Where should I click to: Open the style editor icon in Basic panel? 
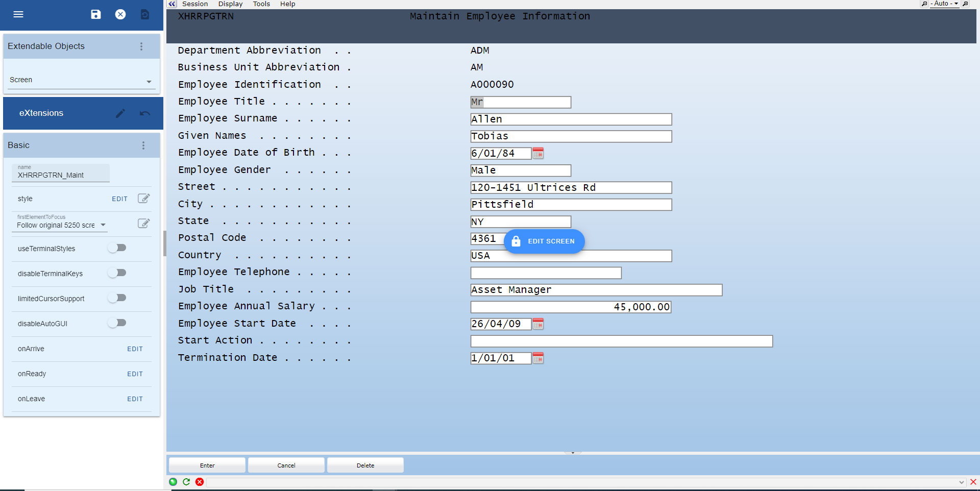[x=144, y=199]
